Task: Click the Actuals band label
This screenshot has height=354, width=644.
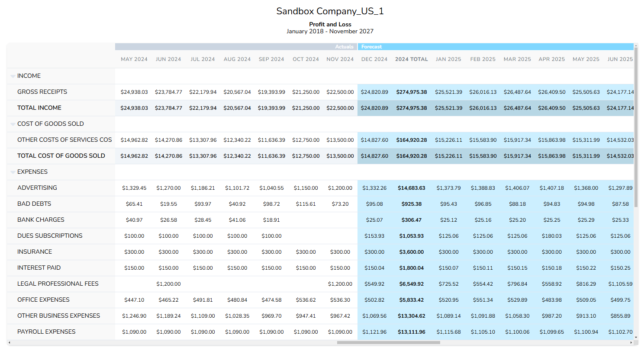Action: coord(344,47)
